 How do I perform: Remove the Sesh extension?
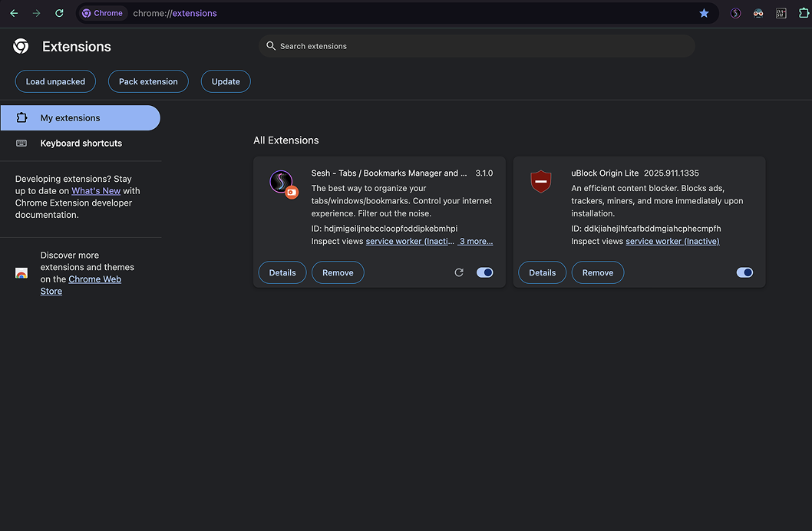(338, 272)
